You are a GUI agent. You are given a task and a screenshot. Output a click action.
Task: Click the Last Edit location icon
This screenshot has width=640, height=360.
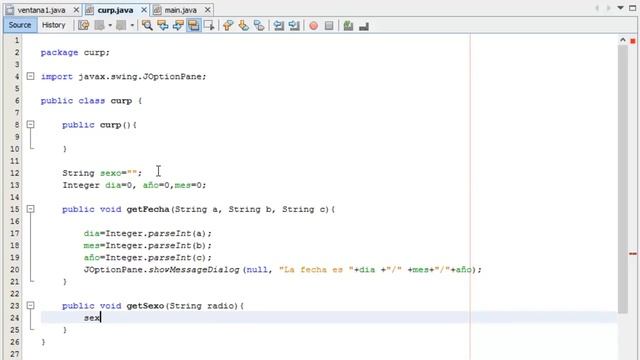click(84, 26)
